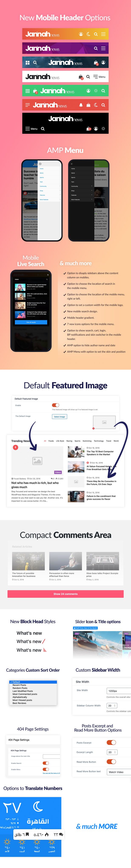Click the Select Image button
This screenshot has height=868, width=131.
[59, 416]
